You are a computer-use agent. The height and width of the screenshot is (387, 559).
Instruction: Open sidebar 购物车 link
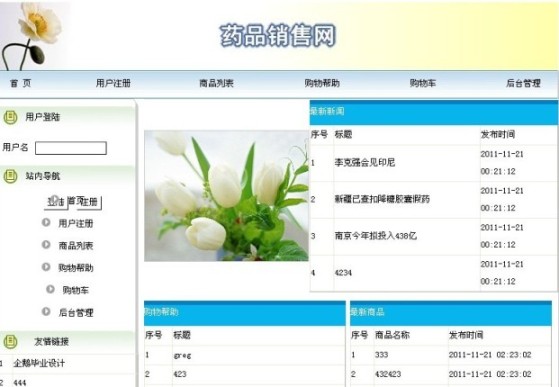(x=76, y=290)
